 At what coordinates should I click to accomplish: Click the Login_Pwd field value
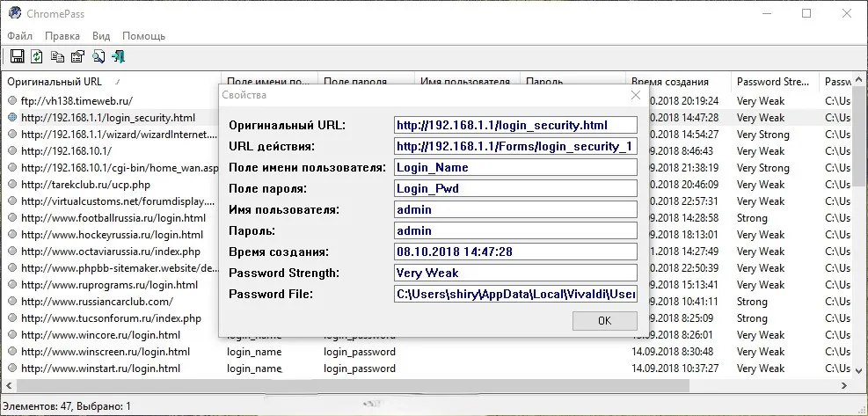tap(515, 188)
